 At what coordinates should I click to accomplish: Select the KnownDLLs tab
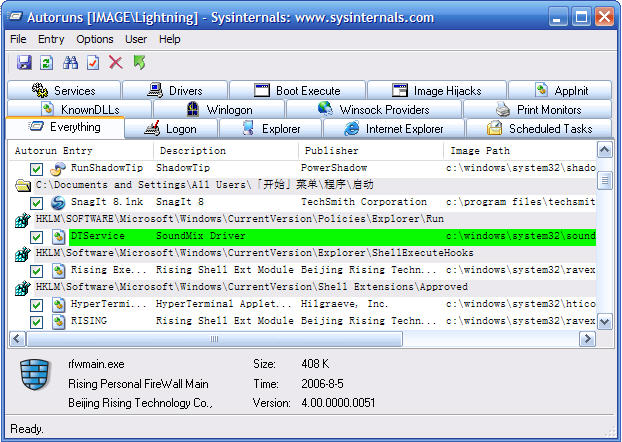click(x=79, y=109)
